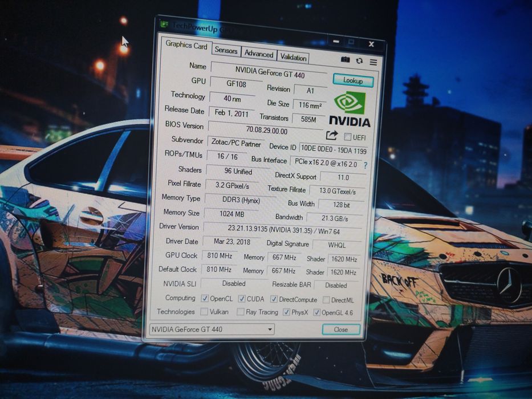This screenshot has width=532, height=399.
Task: Click the Bus Width value 128 bit
Action: pos(342,205)
